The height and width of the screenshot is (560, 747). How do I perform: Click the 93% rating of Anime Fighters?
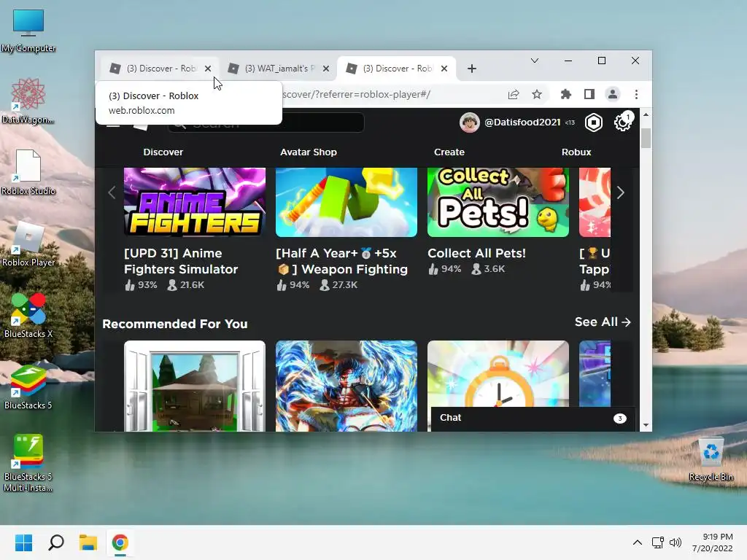click(141, 285)
